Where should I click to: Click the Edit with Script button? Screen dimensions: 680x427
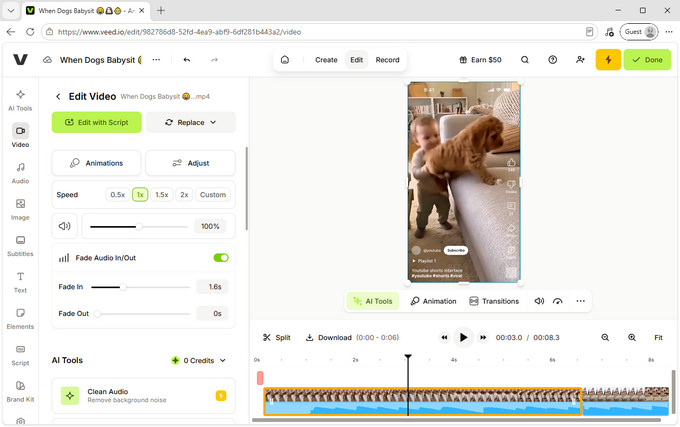pyautogui.click(x=97, y=122)
